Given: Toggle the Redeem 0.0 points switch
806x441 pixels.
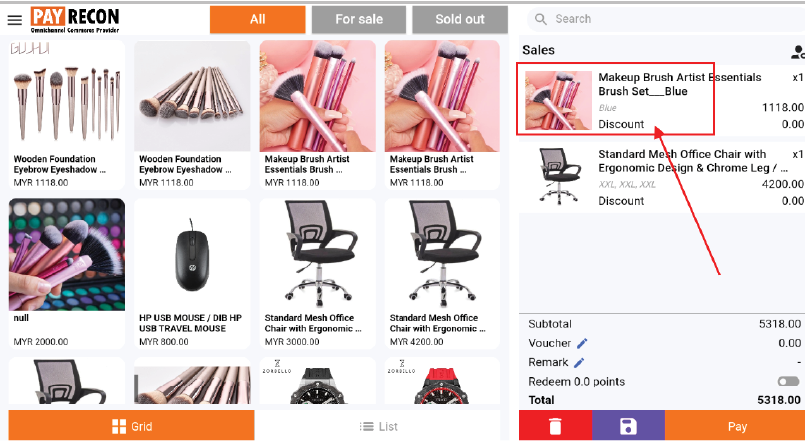Looking at the screenshot, I should 788,381.
